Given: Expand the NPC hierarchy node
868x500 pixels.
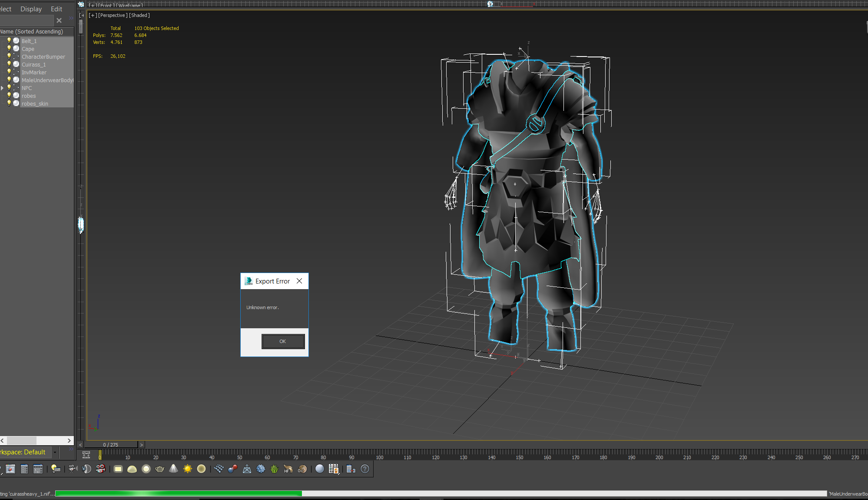Looking at the screenshot, I should pos(2,88).
